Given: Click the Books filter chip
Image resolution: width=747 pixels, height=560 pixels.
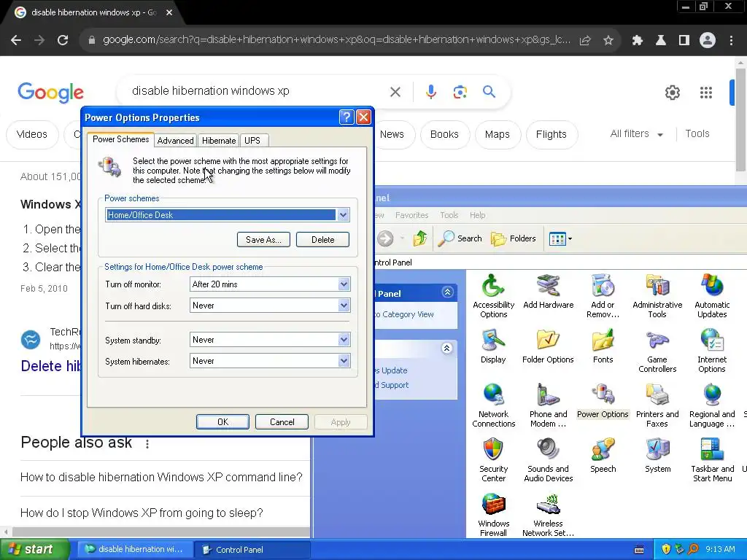Looking at the screenshot, I should point(444,134).
